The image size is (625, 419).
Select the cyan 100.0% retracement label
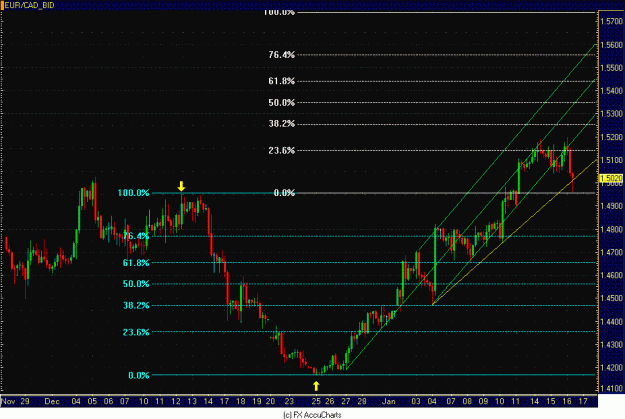(133, 193)
